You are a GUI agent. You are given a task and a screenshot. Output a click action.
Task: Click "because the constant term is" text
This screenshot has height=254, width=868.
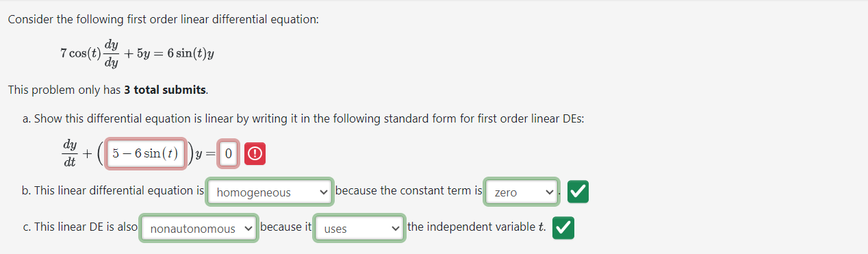click(409, 190)
